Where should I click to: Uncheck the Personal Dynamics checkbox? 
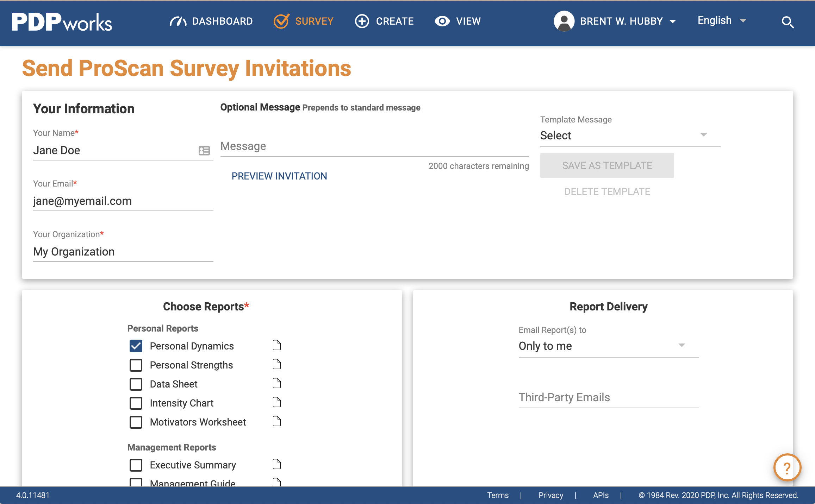[x=136, y=346]
